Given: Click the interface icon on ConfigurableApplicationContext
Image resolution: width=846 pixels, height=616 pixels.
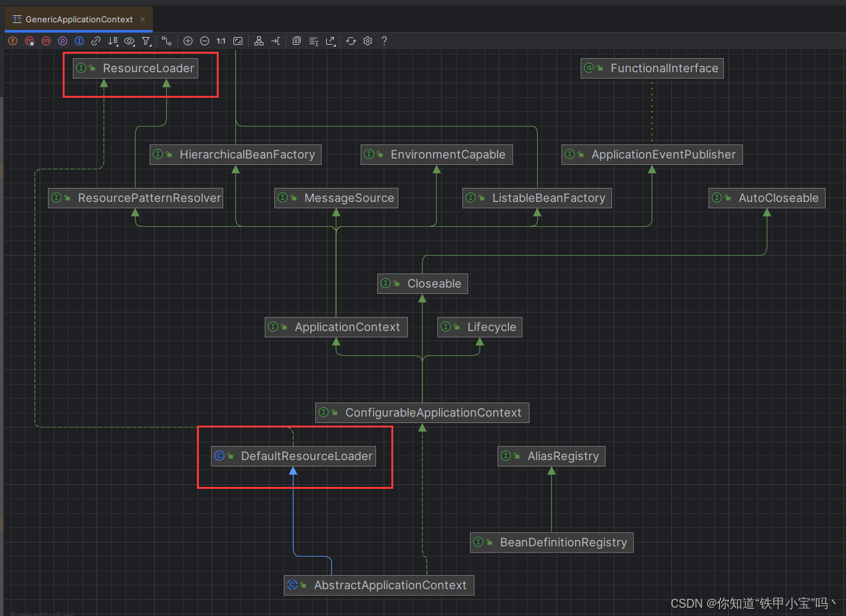Looking at the screenshot, I should [x=324, y=412].
